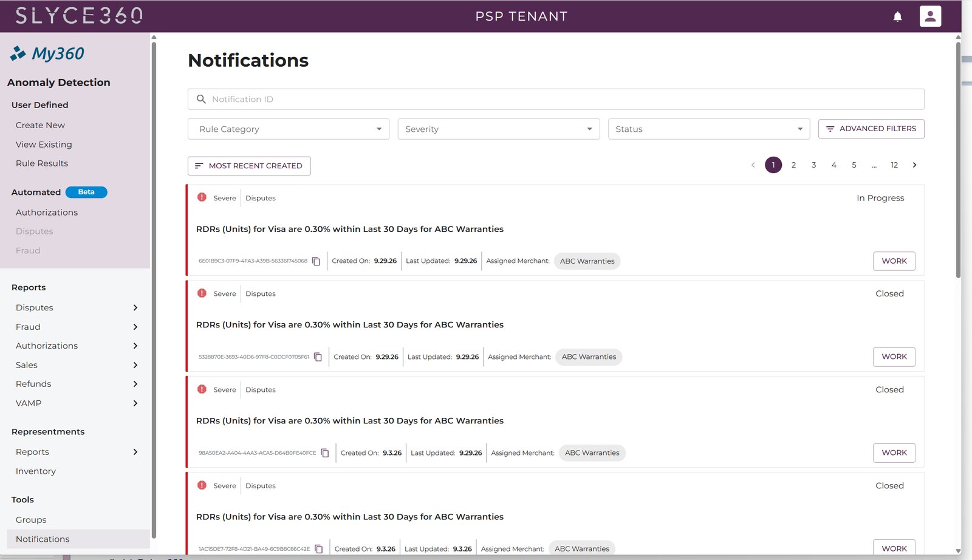Go to next page of notifications
Screen dimensions: 972x560
(x=914, y=165)
